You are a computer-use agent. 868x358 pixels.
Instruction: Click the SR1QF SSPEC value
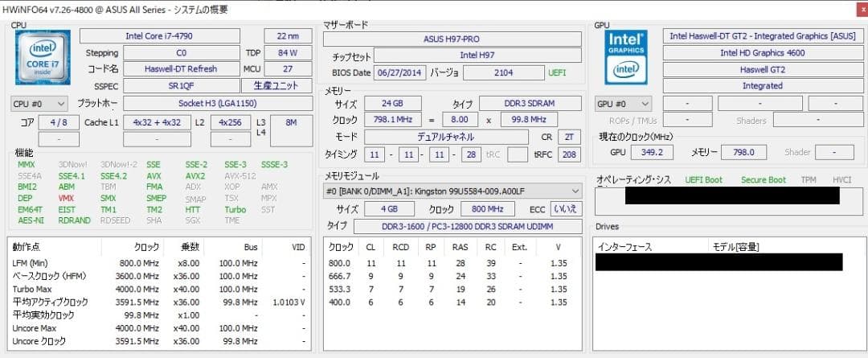(x=181, y=86)
